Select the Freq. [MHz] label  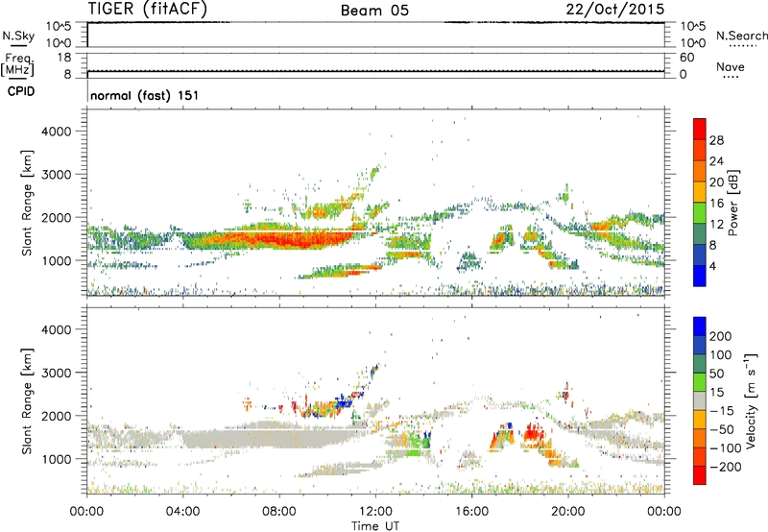point(17,64)
